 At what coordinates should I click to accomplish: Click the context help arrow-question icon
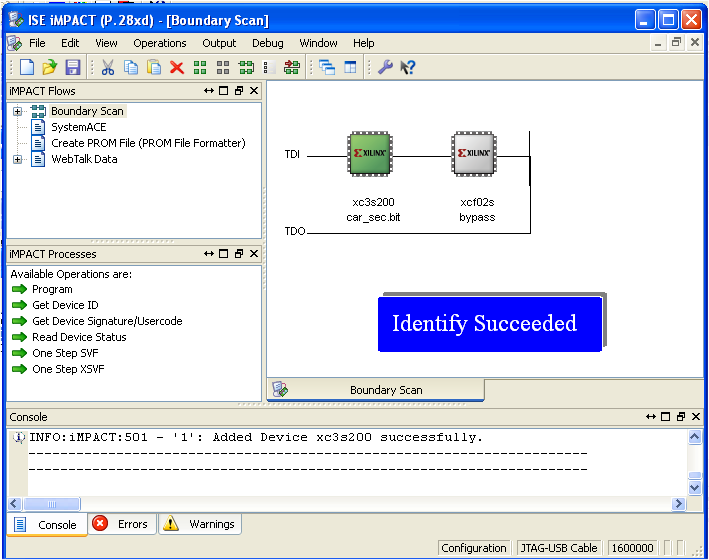(408, 67)
